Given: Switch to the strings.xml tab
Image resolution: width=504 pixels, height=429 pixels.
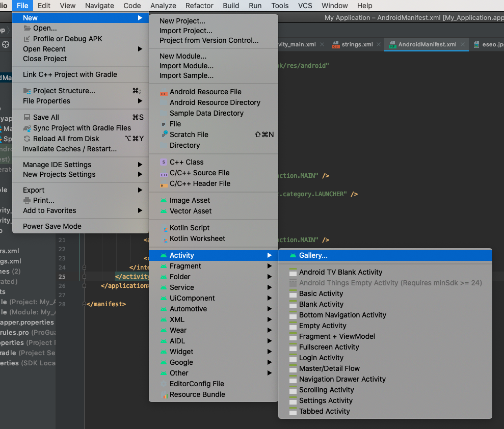Looking at the screenshot, I should click(x=357, y=44).
